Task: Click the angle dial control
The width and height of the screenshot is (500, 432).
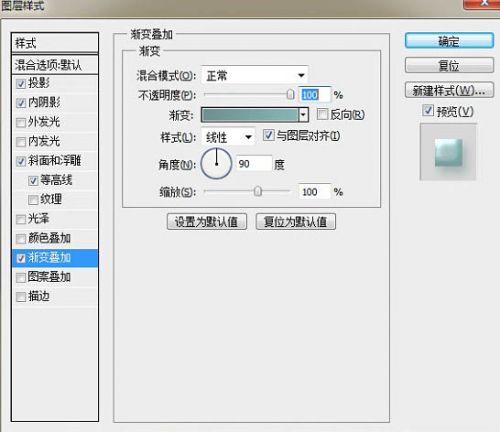Action: [216, 164]
